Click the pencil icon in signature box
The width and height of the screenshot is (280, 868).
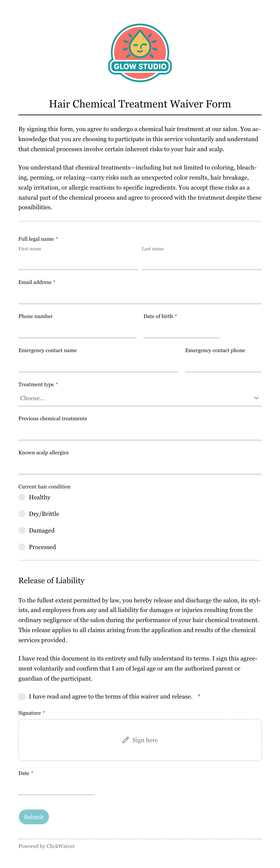click(126, 740)
